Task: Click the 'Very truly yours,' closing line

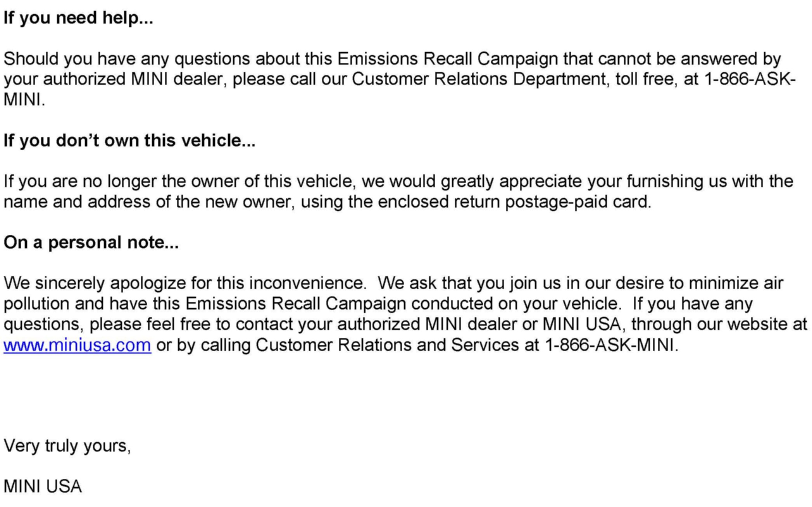Action: coord(67,446)
